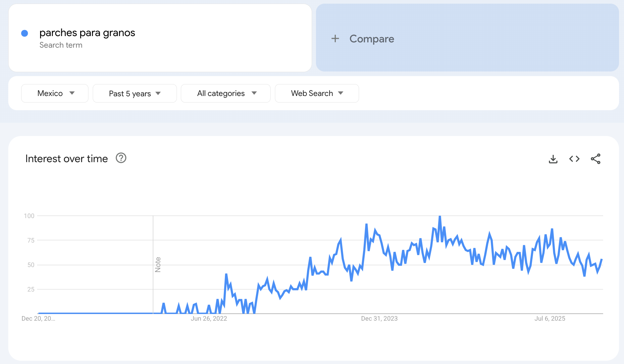Change the Web Search type dropdown
The image size is (624, 364).
[x=317, y=93]
